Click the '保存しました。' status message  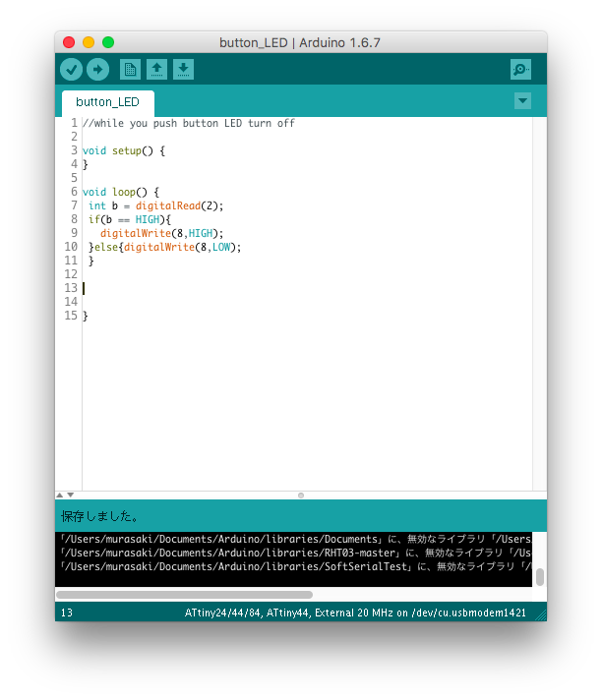coord(99,516)
